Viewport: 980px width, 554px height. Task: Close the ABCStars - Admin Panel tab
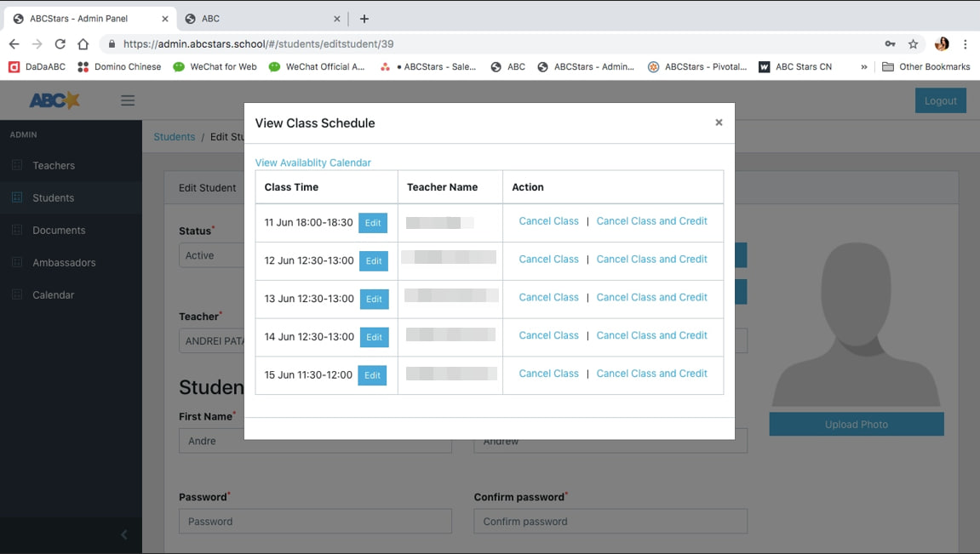(x=165, y=19)
